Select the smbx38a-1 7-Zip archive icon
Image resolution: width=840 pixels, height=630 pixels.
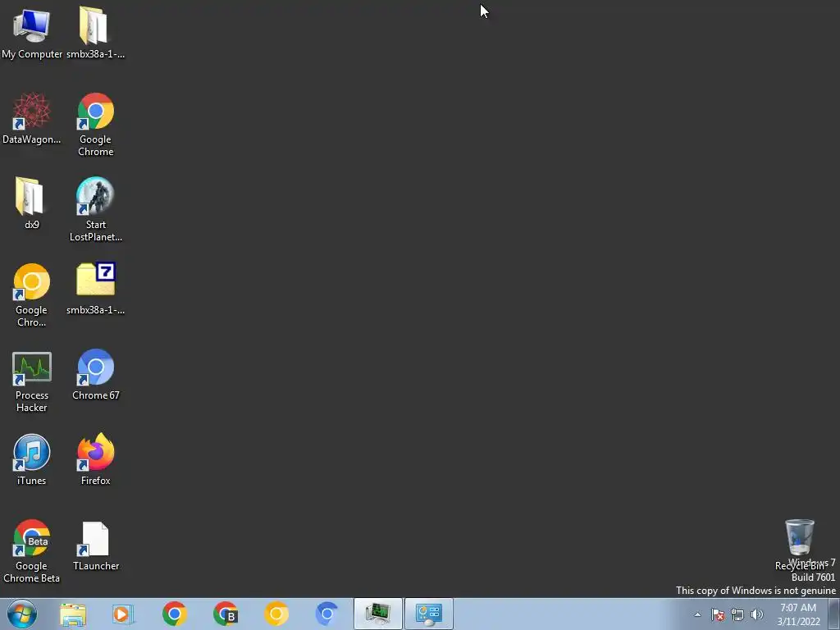pyautogui.click(x=95, y=288)
